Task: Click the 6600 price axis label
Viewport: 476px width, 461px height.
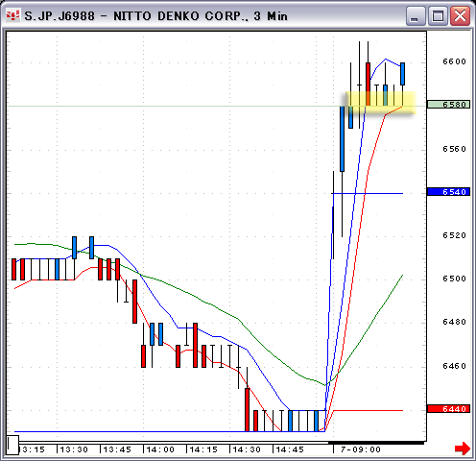Action: (454, 61)
